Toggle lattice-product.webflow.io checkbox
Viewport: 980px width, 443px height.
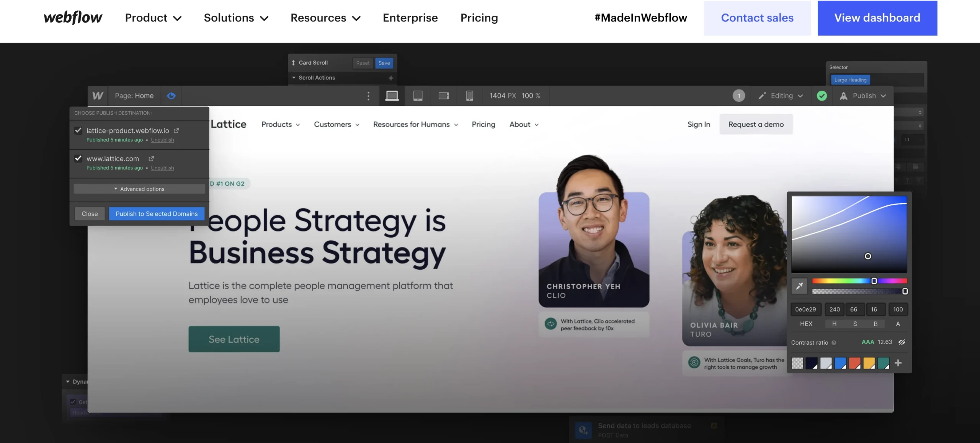78,130
